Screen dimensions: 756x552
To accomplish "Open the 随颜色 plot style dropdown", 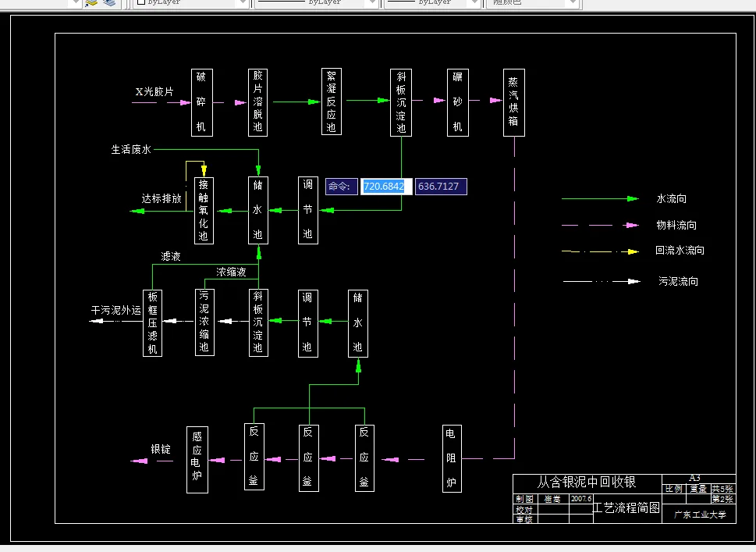I will coord(573,3).
